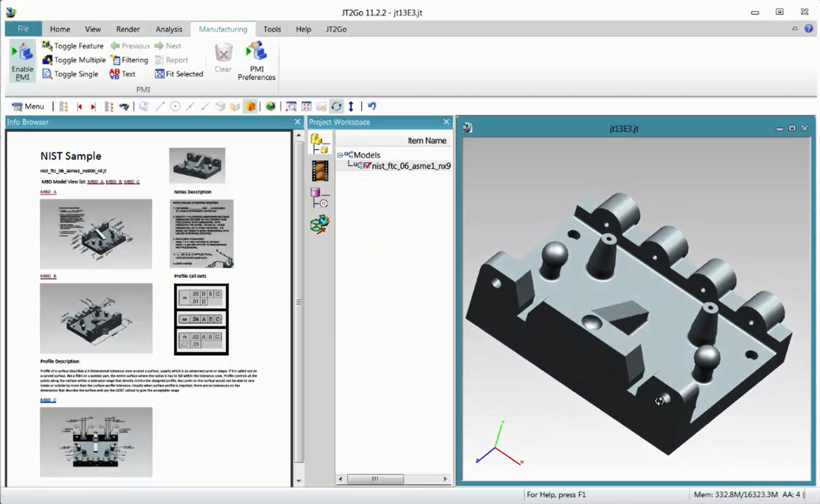Click the Project Workspace scroll right arrow
The height and width of the screenshot is (504, 820).
(445, 479)
